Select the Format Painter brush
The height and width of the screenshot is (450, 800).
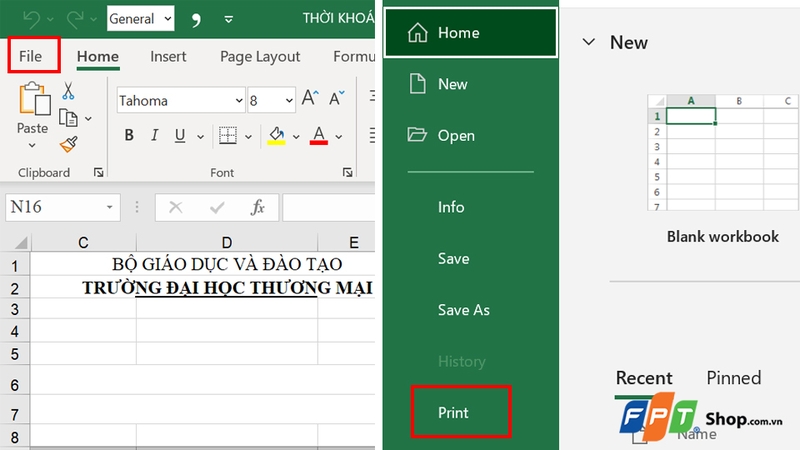68,144
